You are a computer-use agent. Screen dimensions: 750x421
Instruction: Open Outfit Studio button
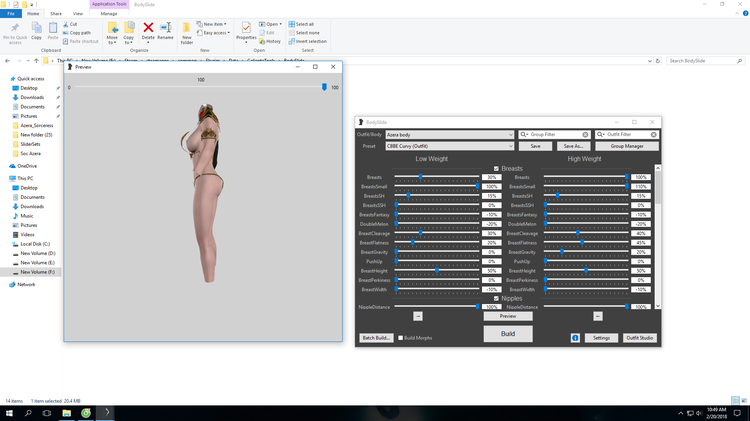click(640, 338)
